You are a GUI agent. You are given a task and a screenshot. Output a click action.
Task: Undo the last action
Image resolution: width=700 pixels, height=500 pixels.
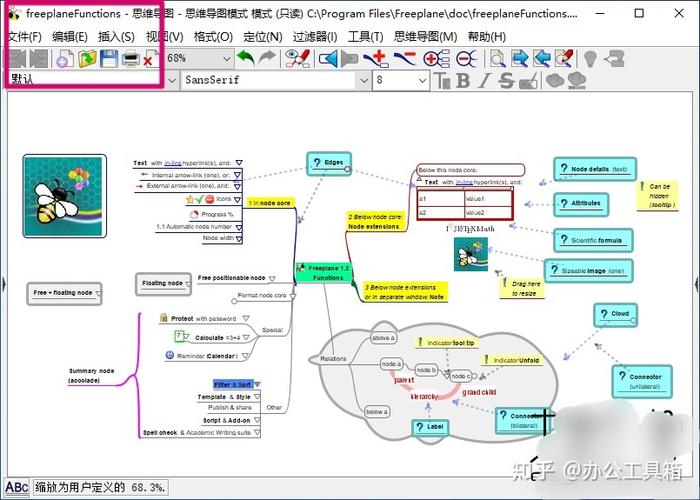point(246,58)
